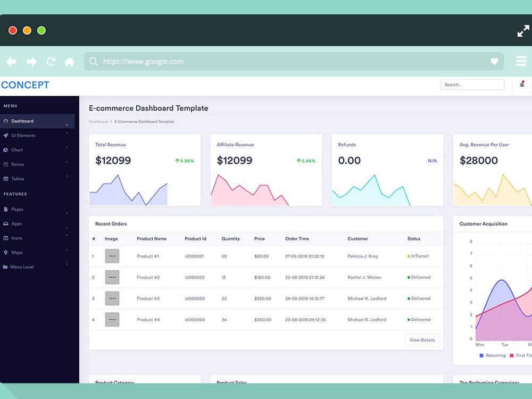
Task: Click the Forms icon in the menu
Action: pos(6,164)
